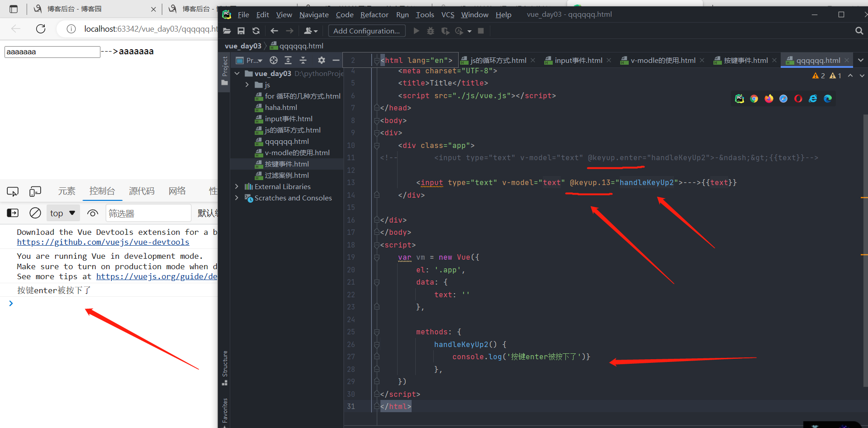Open the VCS menu
The height and width of the screenshot is (428, 868).
448,14
